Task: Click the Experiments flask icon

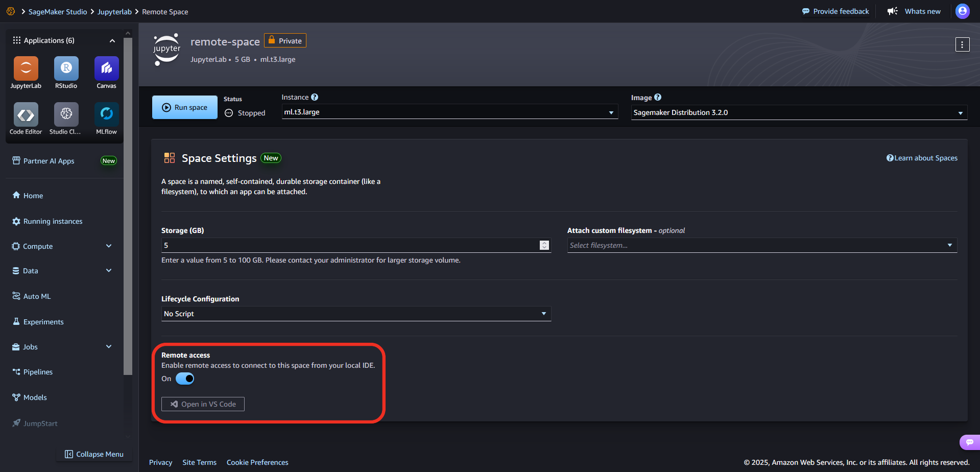Action: point(16,322)
